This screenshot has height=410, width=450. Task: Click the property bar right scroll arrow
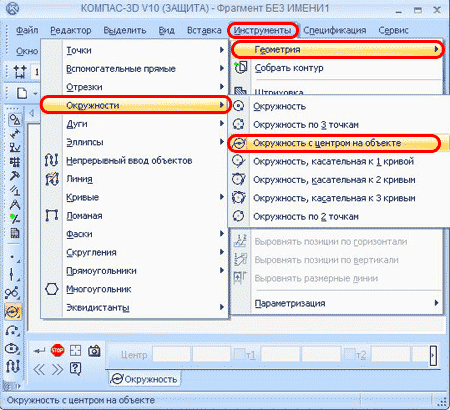pyautogui.click(x=433, y=356)
